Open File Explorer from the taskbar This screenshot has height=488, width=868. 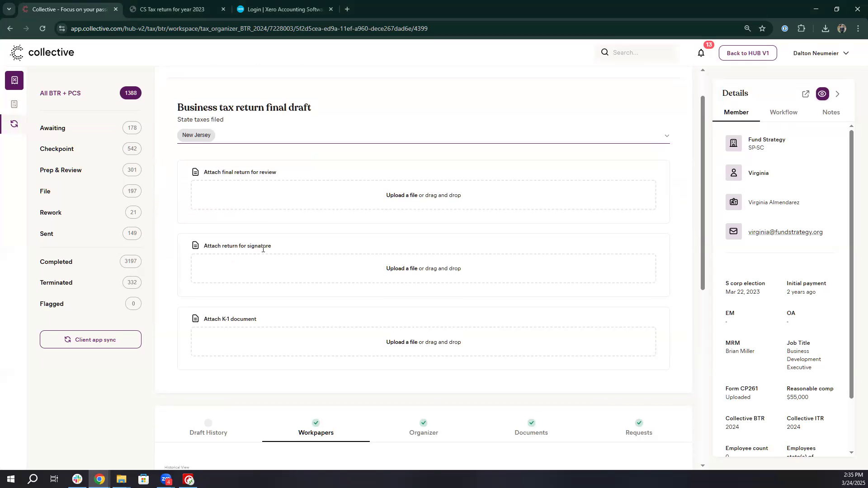[x=121, y=479]
